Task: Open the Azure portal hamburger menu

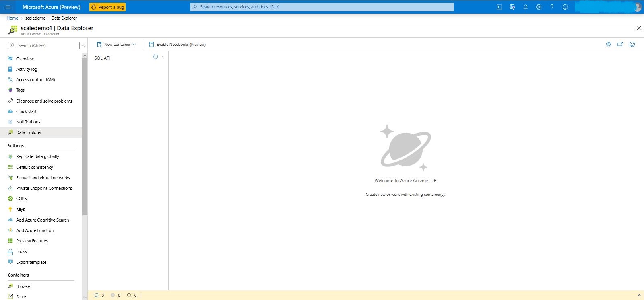Action: click(8, 7)
